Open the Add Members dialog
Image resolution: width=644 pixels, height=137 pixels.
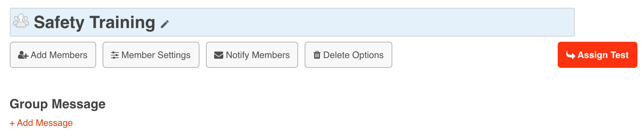(x=53, y=55)
